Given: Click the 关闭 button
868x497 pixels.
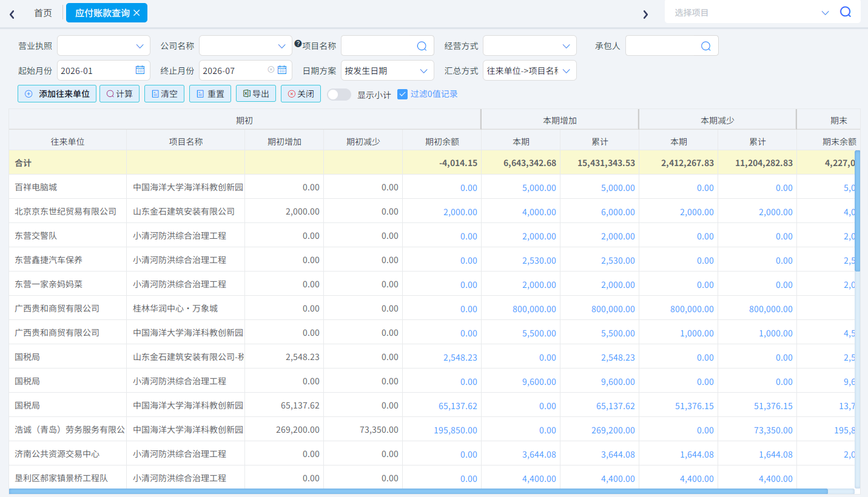Looking at the screenshot, I should click(301, 94).
